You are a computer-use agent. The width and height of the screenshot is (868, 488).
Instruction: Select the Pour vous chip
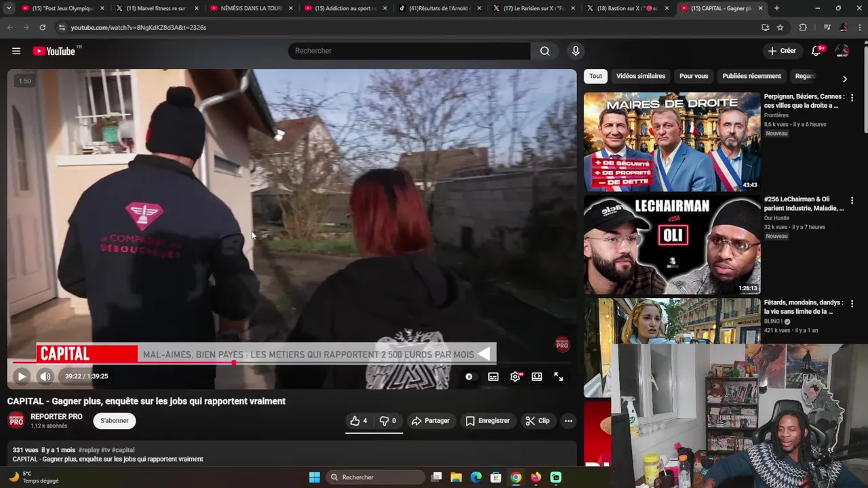pyautogui.click(x=694, y=76)
